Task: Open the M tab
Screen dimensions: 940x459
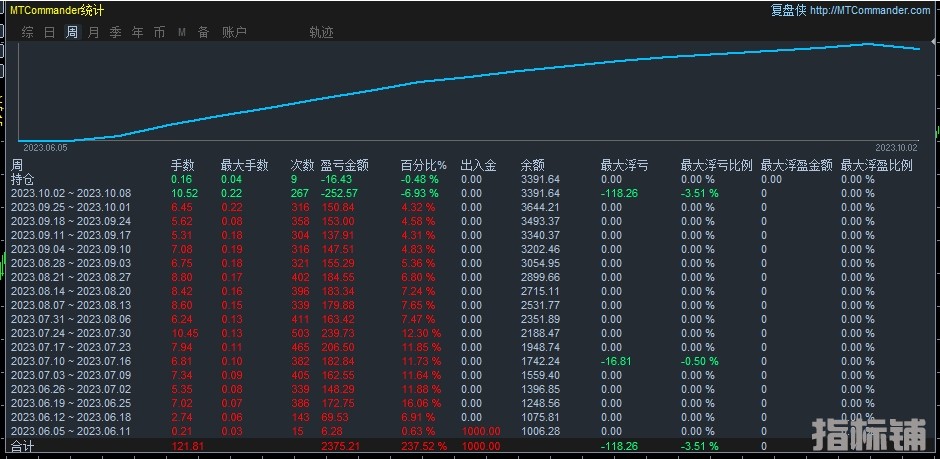Action: [182, 32]
